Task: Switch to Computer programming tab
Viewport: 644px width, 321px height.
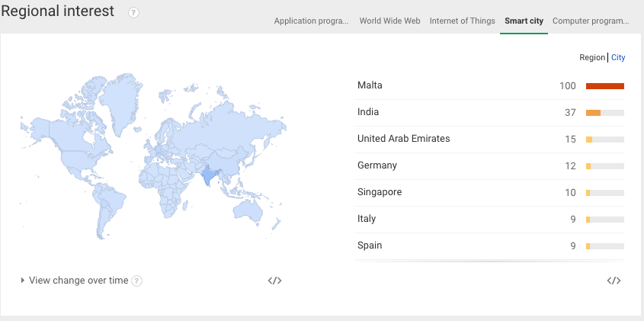Action: coord(591,21)
